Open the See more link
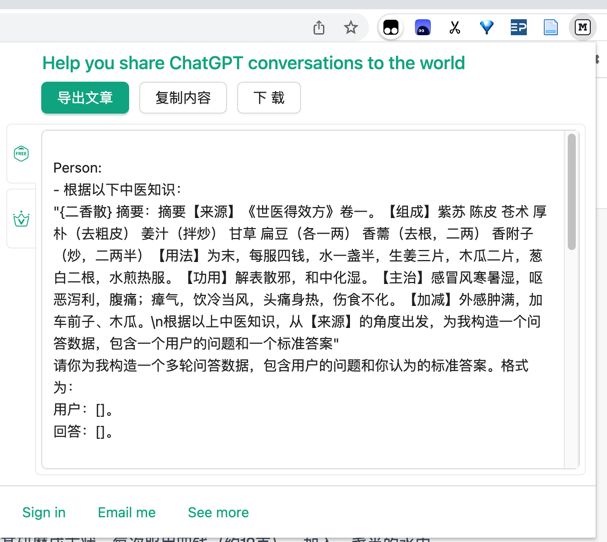The height and width of the screenshot is (542, 607). 218,513
